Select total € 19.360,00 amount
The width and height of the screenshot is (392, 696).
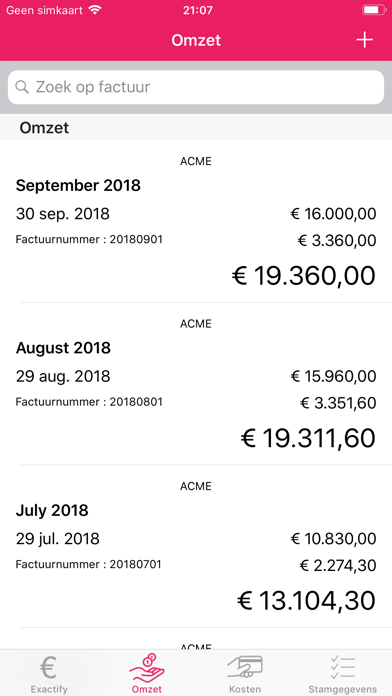pyautogui.click(x=304, y=276)
